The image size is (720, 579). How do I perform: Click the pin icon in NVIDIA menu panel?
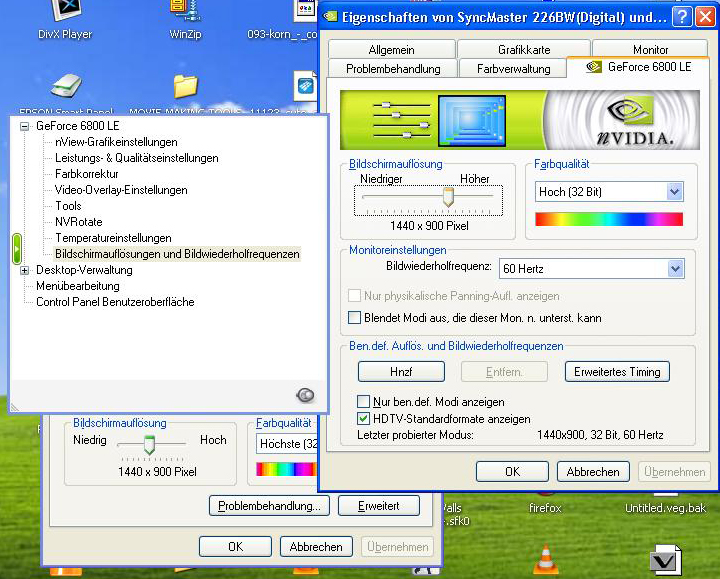305,395
